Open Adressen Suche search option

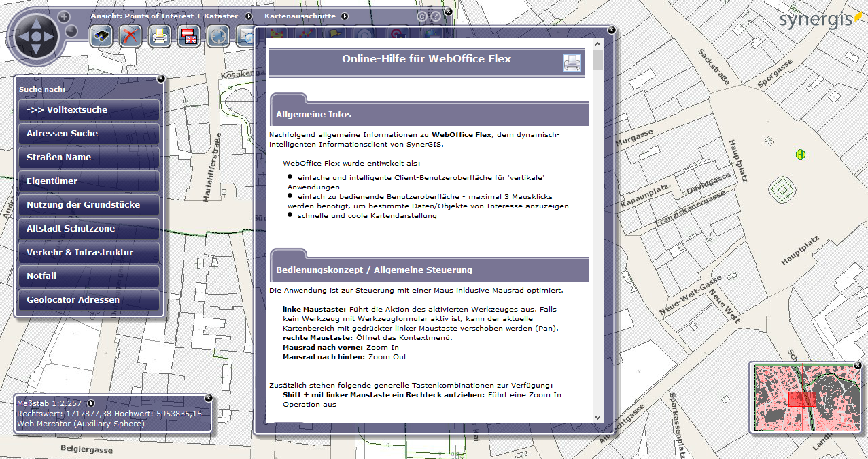(x=89, y=134)
